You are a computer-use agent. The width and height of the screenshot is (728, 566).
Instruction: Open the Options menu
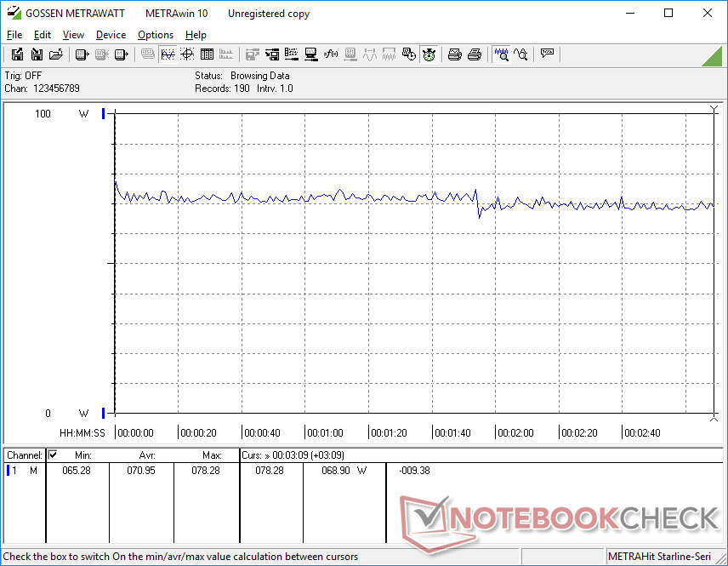pos(156,35)
